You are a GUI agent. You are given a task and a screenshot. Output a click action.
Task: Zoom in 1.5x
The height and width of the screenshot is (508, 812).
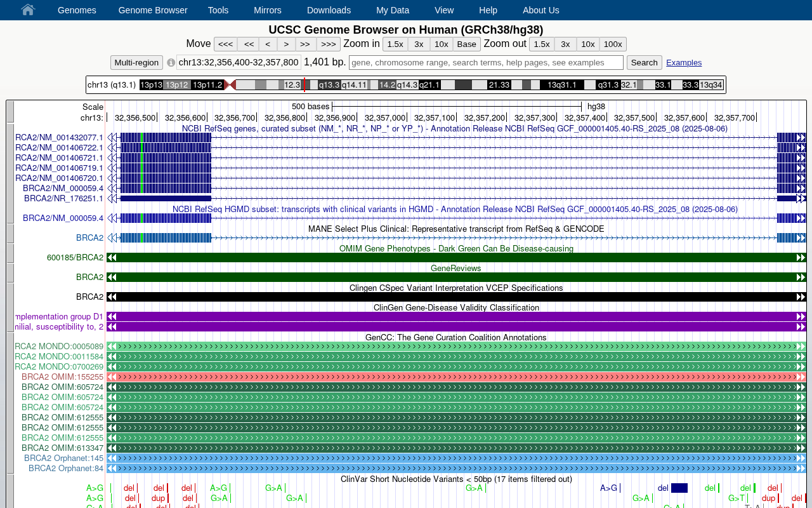click(395, 44)
